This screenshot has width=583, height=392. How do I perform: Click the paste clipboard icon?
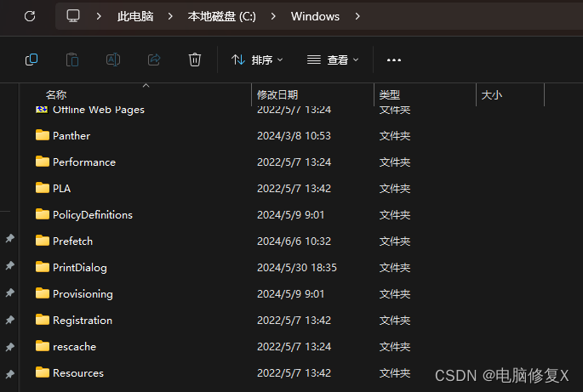point(72,60)
